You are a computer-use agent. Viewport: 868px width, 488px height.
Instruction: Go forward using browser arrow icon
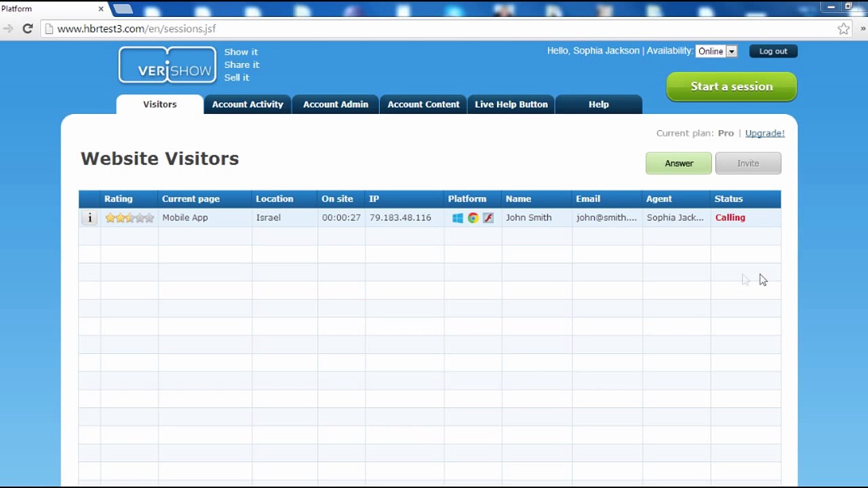coord(7,28)
